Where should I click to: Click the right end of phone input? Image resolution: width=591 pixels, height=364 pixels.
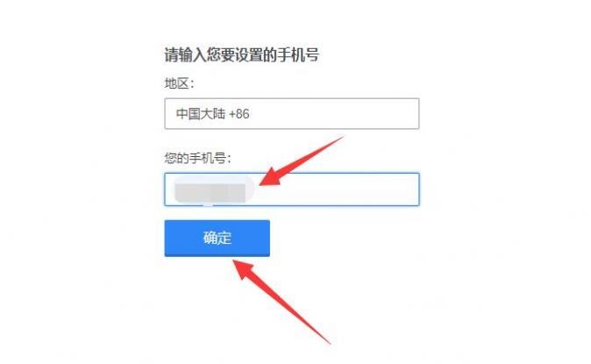(409, 189)
